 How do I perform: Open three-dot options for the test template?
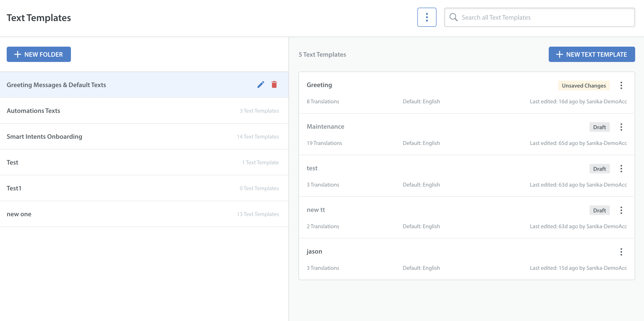pos(621,168)
